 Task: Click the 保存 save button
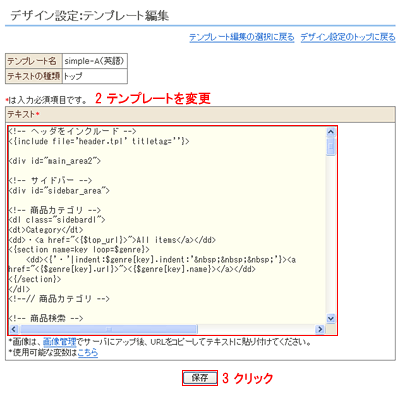(x=200, y=378)
